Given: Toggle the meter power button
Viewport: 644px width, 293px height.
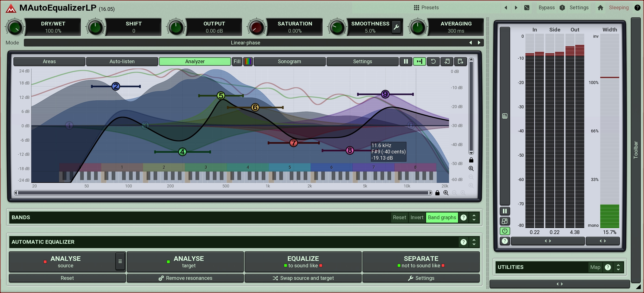Looking at the screenshot, I should [505, 231].
